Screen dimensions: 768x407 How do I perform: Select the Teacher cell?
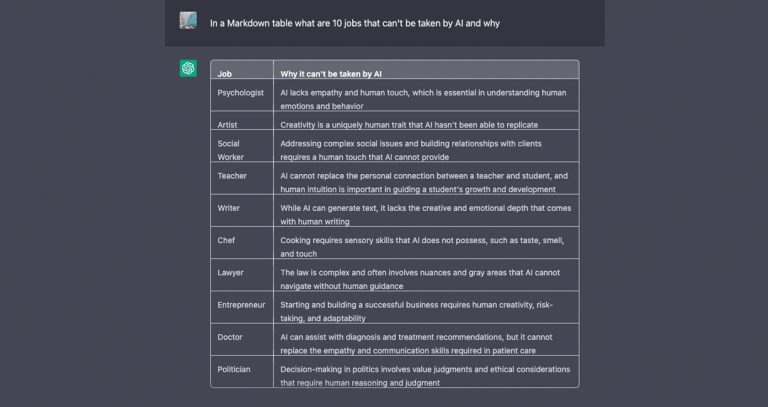232,176
